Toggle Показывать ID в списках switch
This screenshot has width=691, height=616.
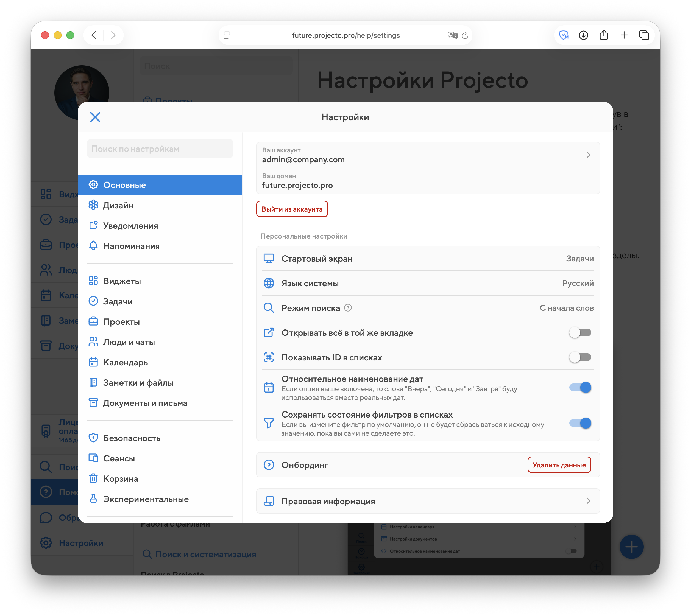[x=580, y=357]
